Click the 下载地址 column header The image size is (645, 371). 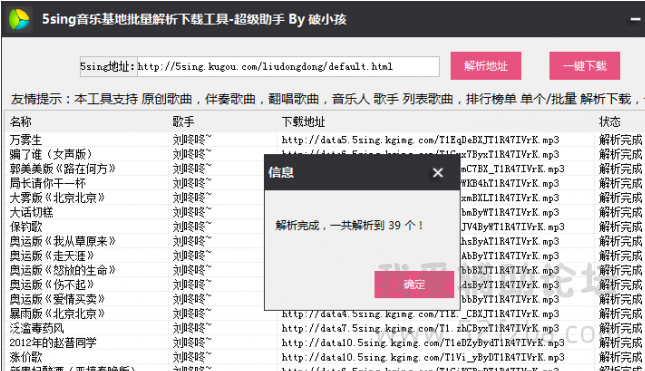[x=304, y=122]
